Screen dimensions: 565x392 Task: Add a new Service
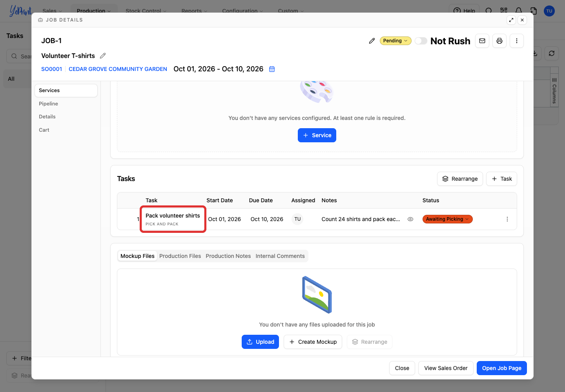point(317,135)
